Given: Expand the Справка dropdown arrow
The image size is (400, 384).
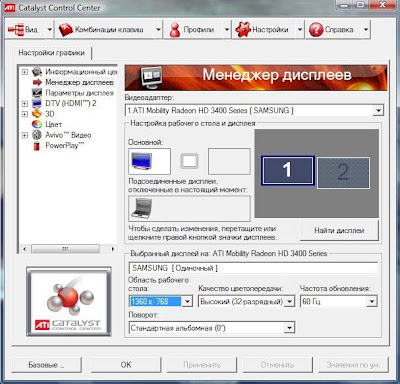Looking at the screenshot, I should pos(366,30).
